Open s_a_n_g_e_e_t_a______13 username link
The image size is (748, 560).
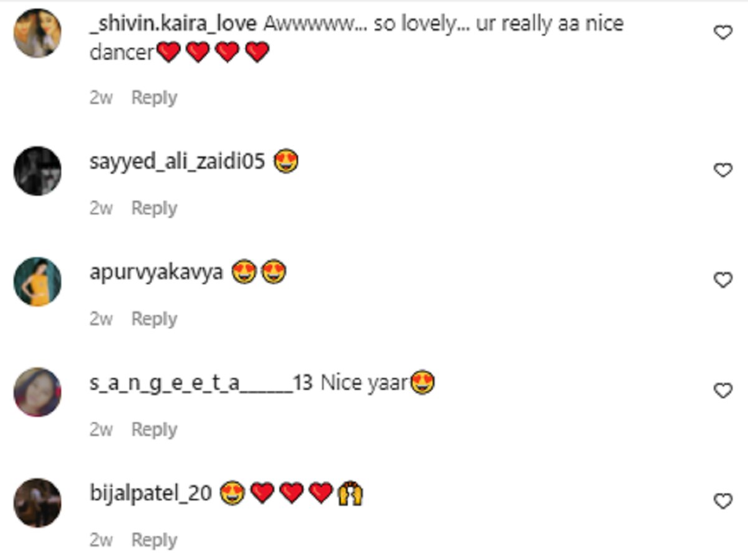click(201, 384)
